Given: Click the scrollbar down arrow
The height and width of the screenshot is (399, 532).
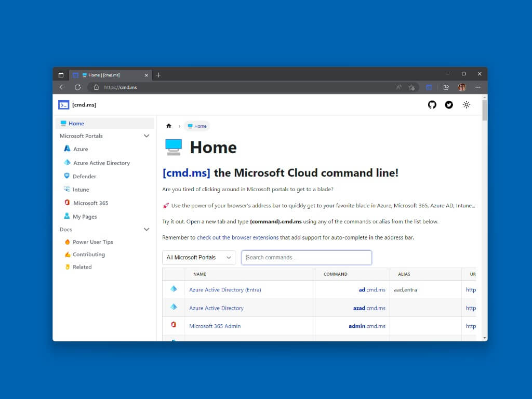Looking at the screenshot, I should pos(485,338).
